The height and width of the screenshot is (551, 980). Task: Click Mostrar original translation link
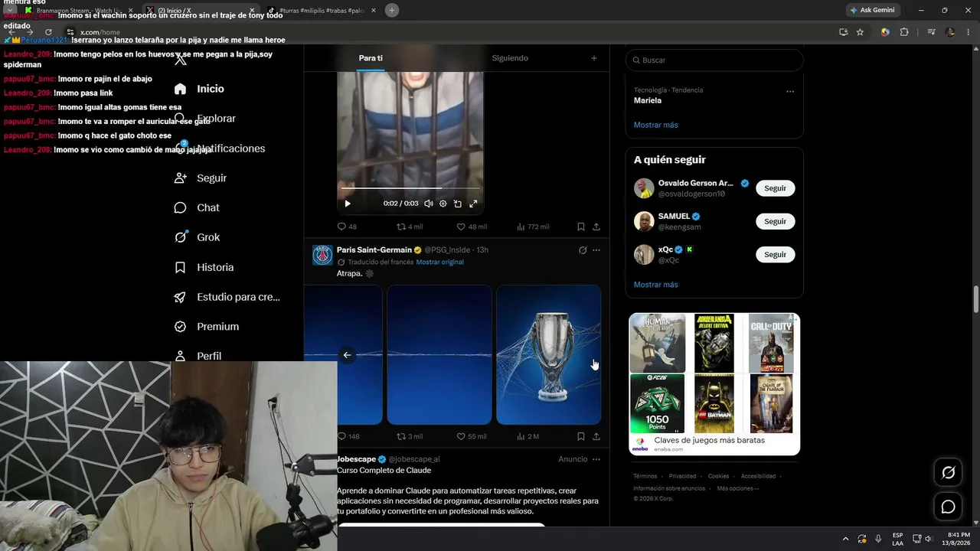click(439, 262)
